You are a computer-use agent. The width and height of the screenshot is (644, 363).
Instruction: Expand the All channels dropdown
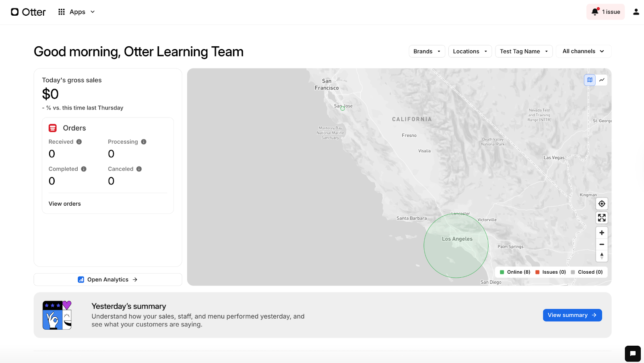point(584,51)
